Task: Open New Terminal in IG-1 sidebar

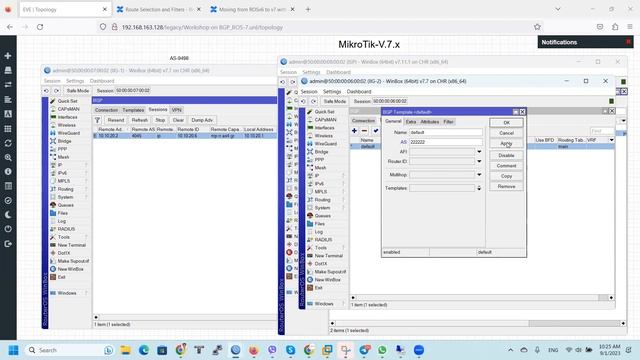Action: 71,245
